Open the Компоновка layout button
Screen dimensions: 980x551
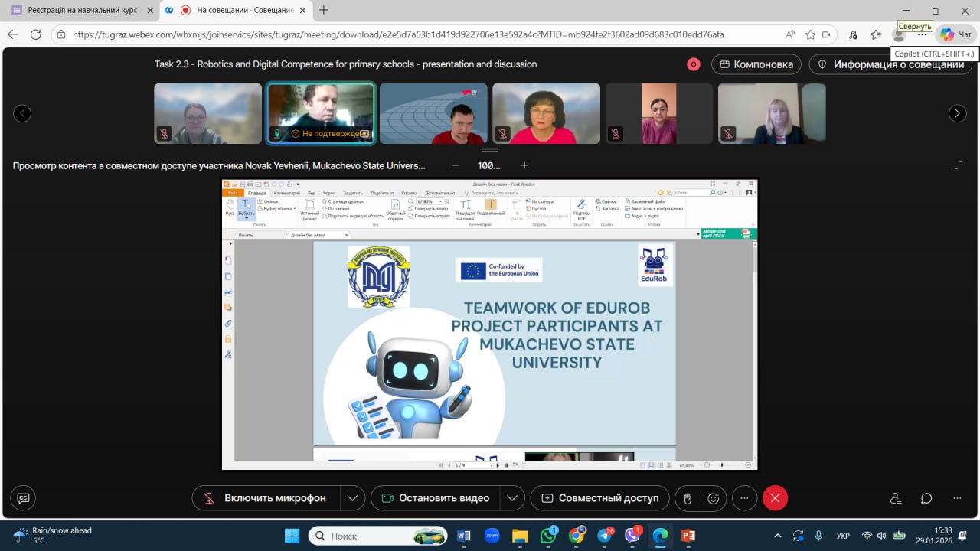click(x=756, y=64)
